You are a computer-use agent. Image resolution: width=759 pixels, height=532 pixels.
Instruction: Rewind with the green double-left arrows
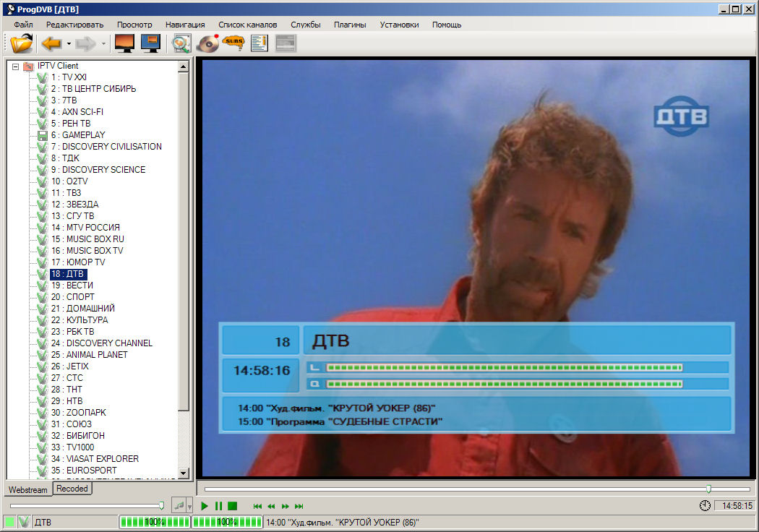coord(271,507)
